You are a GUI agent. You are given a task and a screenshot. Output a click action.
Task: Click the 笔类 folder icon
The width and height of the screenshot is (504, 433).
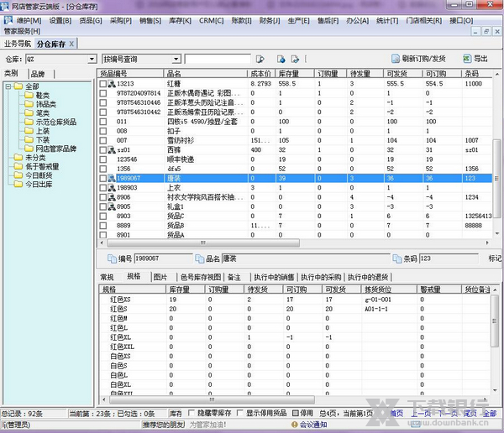29,112
